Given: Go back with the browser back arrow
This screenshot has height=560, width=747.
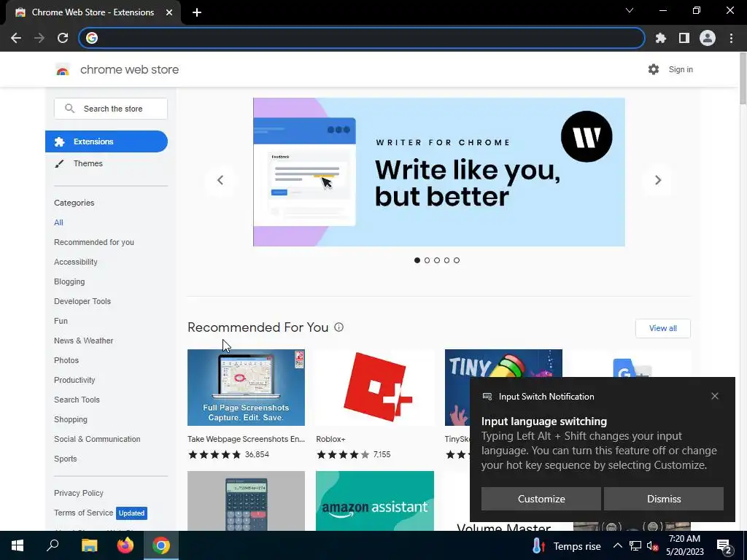Looking at the screenshot, I should pyautogui.click(x=16, y=38).
